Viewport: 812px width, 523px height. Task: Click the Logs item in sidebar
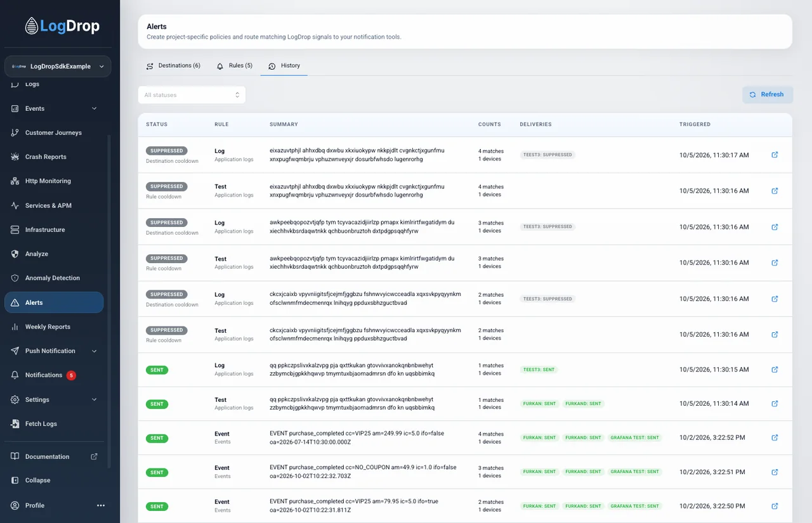[x=32, y=84]
